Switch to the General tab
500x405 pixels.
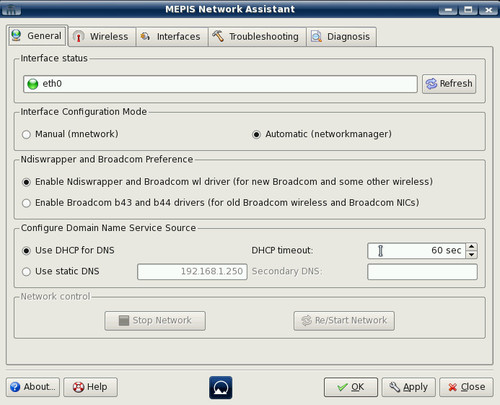37,36
